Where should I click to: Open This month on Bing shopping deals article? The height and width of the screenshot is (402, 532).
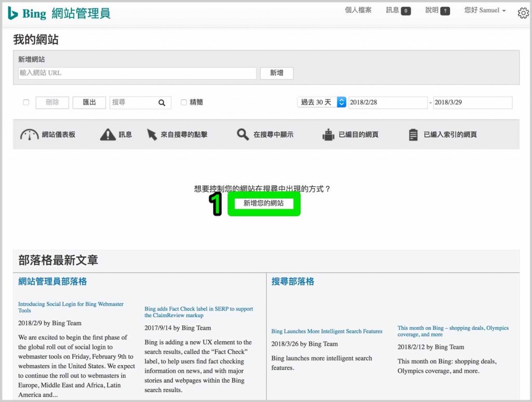tap(453, 331)
